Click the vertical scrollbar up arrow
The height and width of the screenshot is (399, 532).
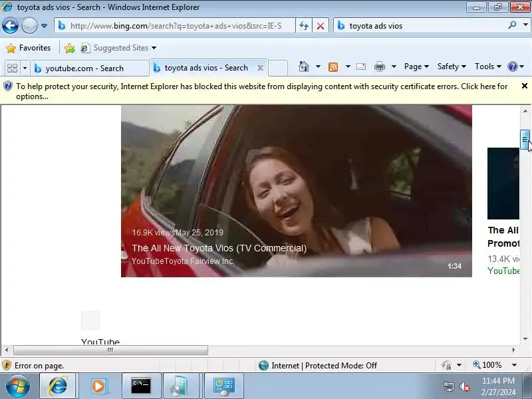pos(525,111)
